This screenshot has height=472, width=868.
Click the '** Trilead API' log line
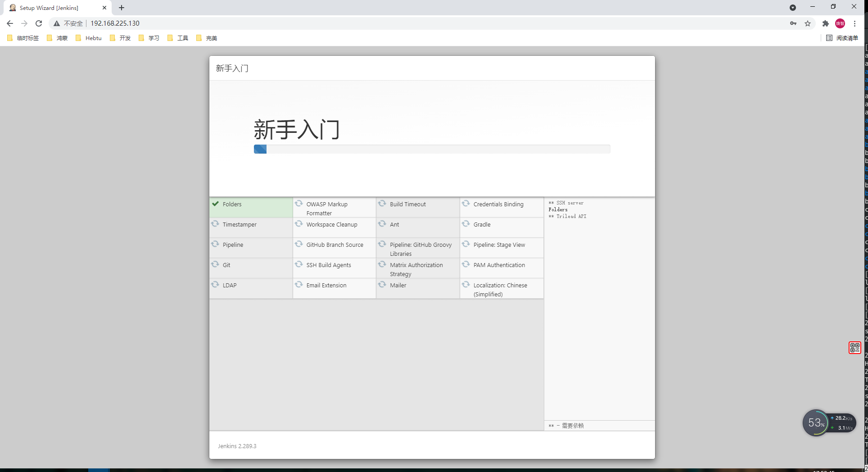pos(567,216)
